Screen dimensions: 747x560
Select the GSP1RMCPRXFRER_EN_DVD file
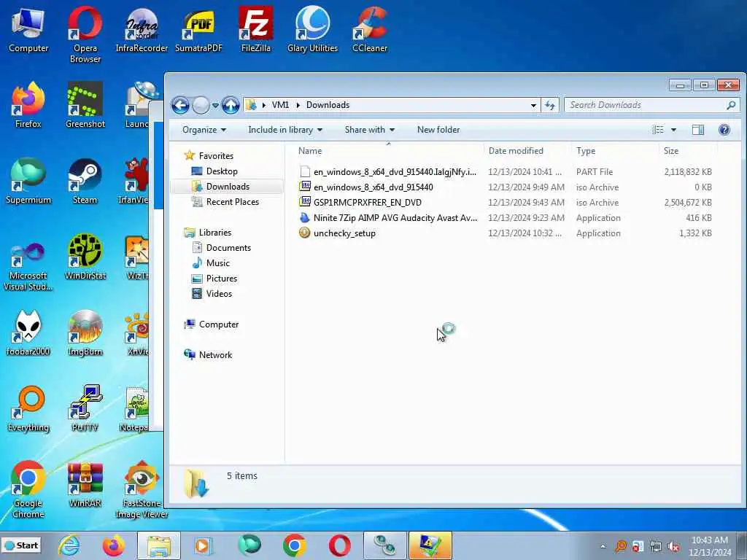[505, 203]
